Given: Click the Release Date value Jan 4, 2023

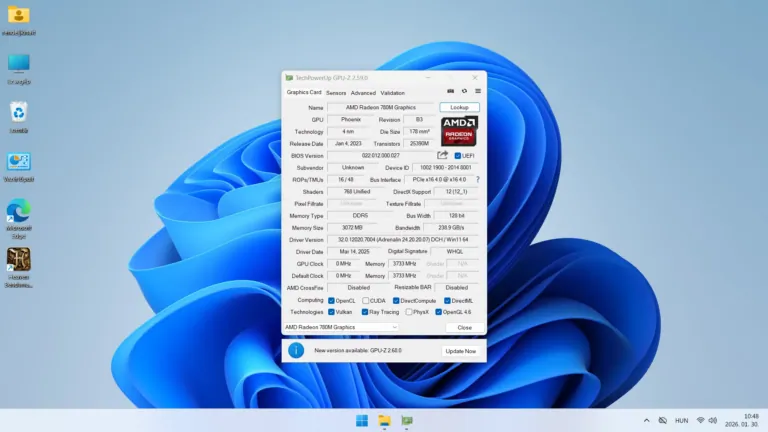Looking at the screenshot, I should click(348, 144).
